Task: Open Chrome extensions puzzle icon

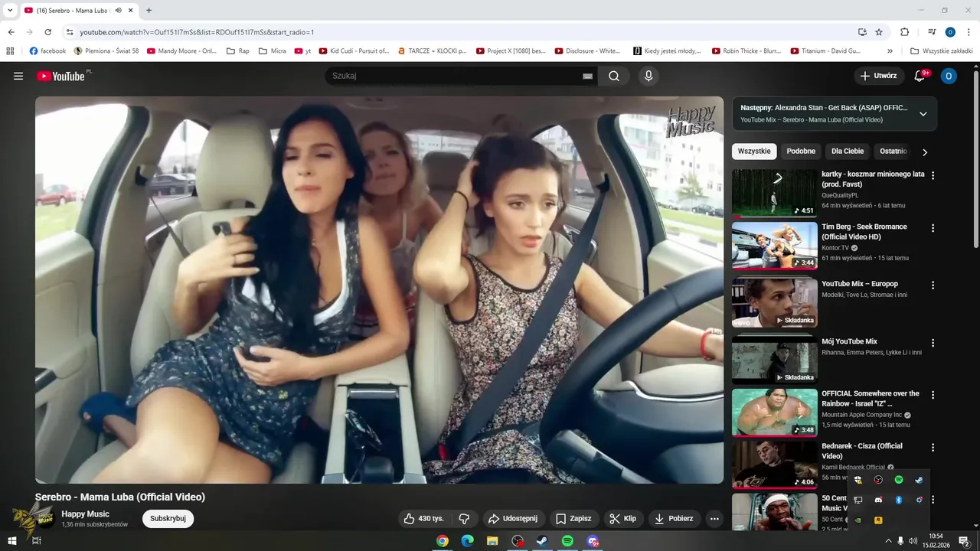Action: point(904,32)
